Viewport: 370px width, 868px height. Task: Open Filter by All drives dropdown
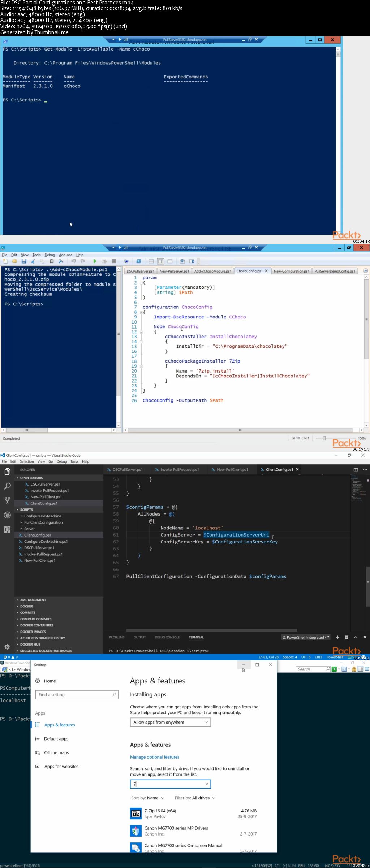(195, 798)
